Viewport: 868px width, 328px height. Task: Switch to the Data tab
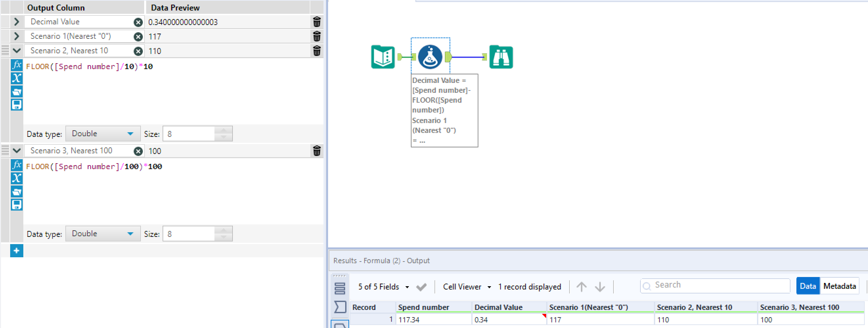808,286
